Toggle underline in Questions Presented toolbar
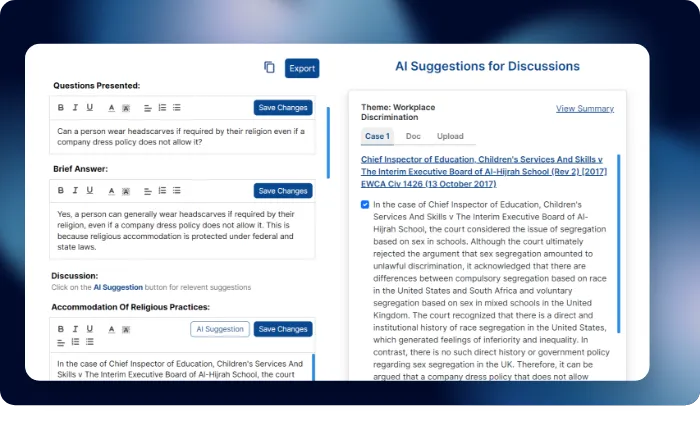 coord(90,107)
